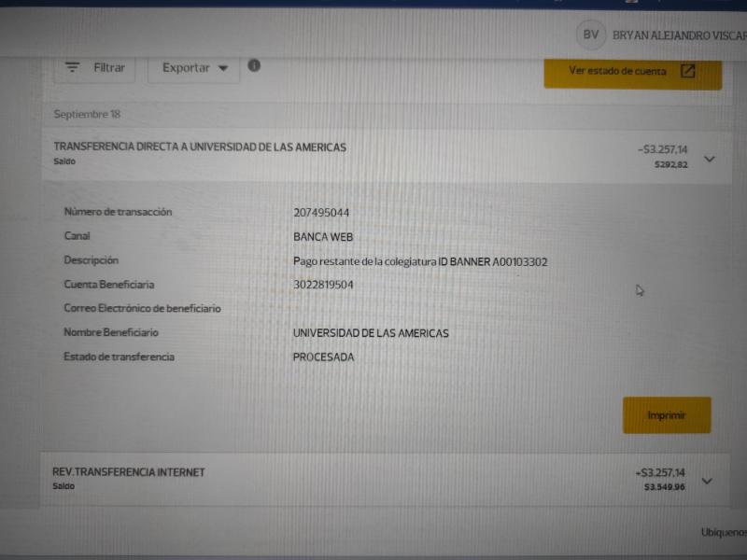Click the -$3.257,14 transfer amount
This screenshot has height=560, width=747.
662,149
